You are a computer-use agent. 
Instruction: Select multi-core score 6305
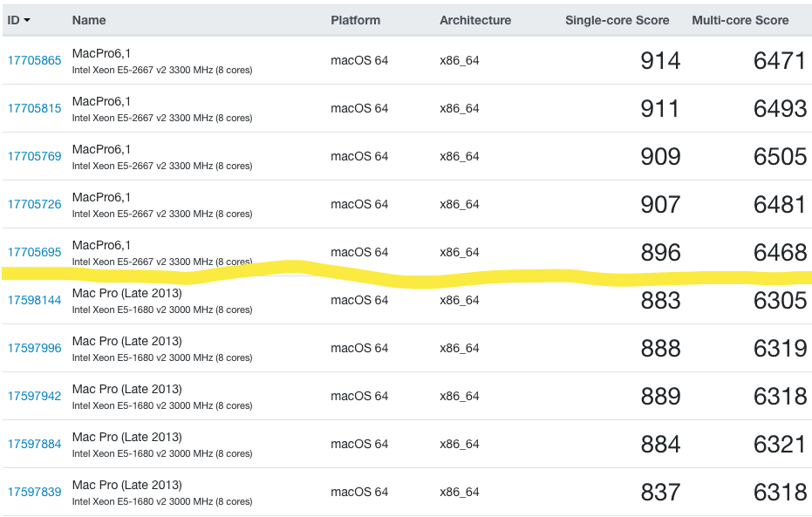pos(780,301)
